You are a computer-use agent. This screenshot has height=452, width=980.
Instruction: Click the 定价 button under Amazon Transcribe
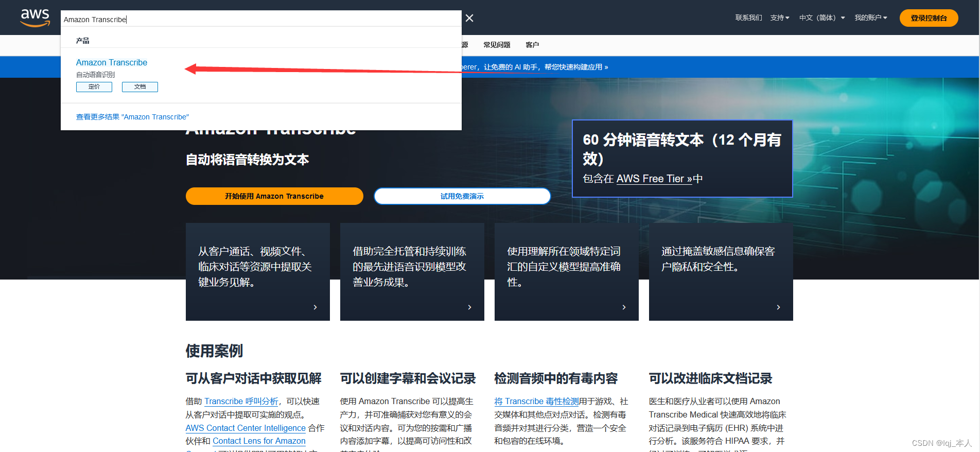tap(94, 86)
